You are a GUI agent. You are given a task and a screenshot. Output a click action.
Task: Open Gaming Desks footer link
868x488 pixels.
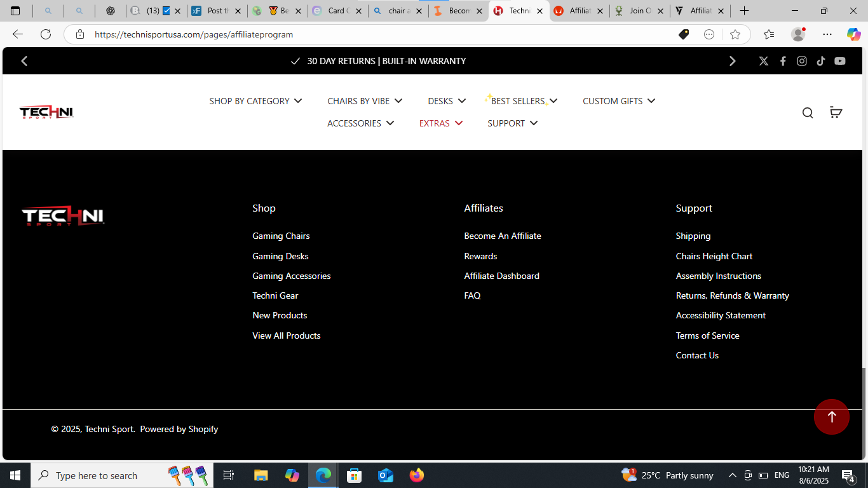(x=280, y=256)
